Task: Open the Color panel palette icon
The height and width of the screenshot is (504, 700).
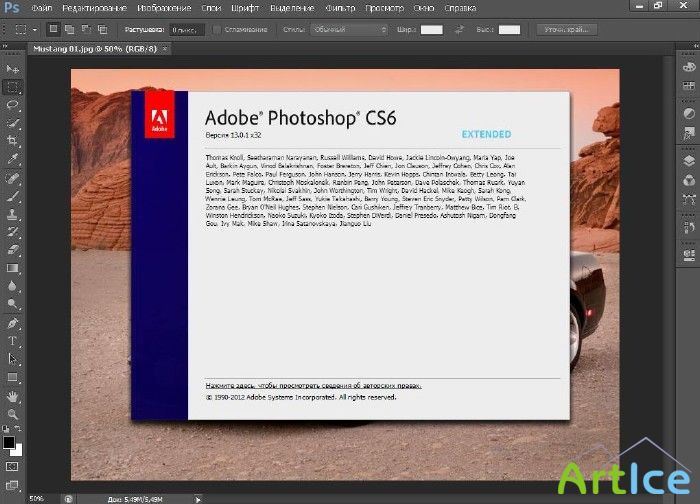Action: pyautogui.click(x=689, y=67)
